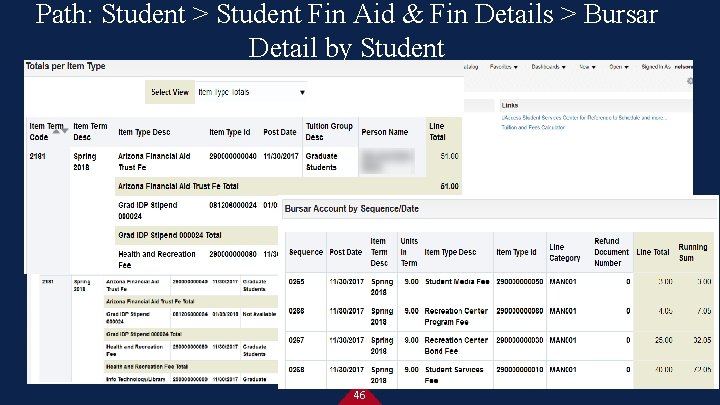720x405 pixels.
Task: Select item type id 290000000050
Action: 520,281
